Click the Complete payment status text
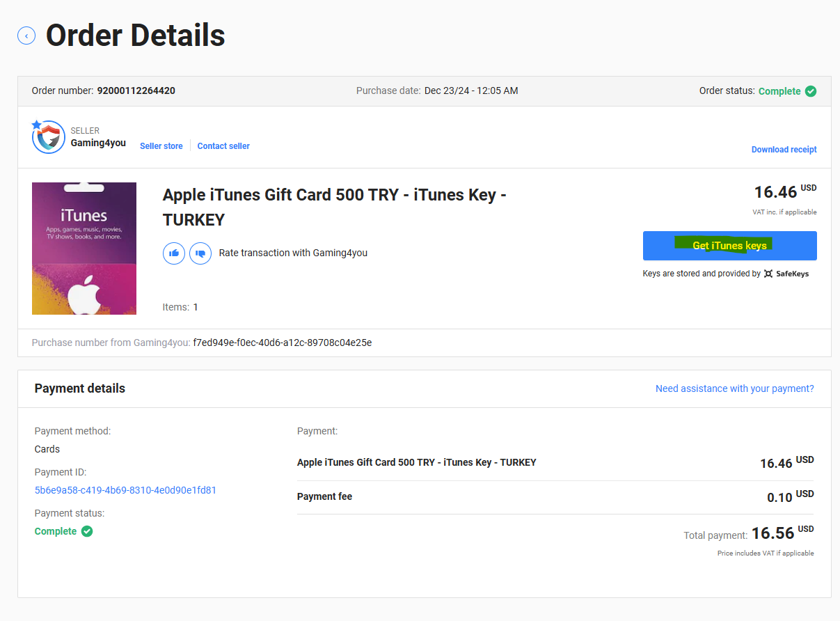This screenshot has height=621, width=840. click(56, 531)
